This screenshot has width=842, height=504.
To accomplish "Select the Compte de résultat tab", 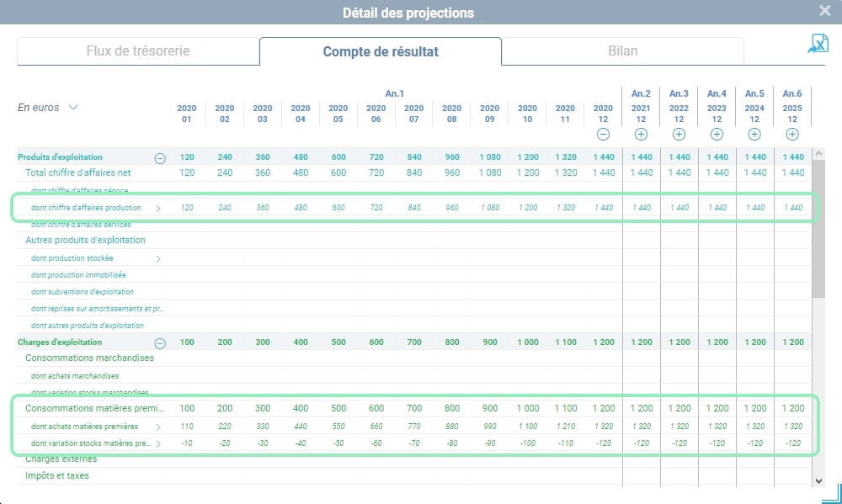I will (x=381, y=51).
